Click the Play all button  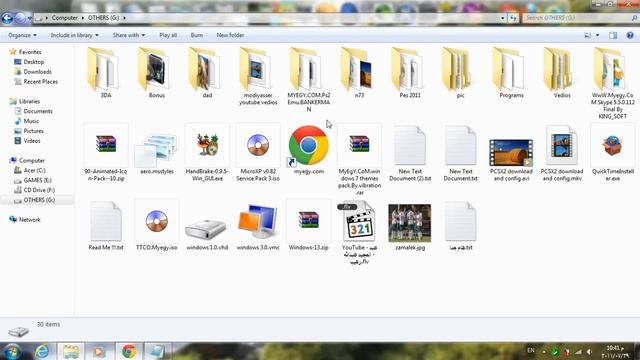click(168, 35)
